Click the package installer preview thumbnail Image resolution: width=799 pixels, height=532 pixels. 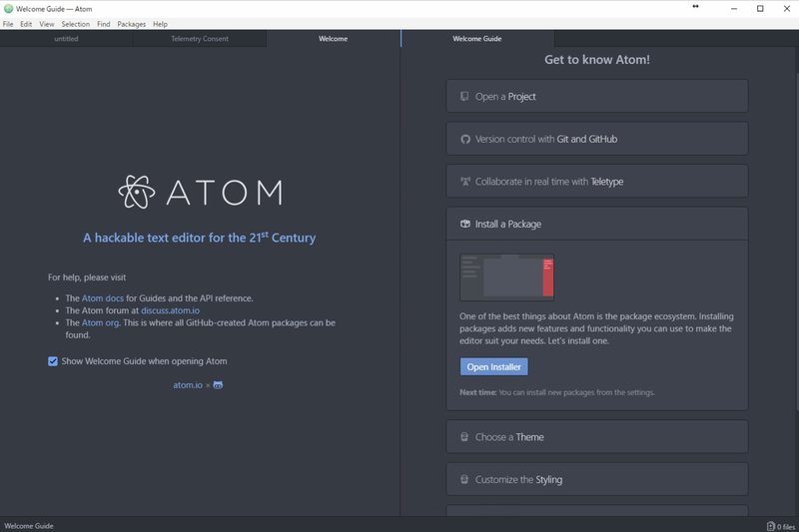click(x=506, y=276)
